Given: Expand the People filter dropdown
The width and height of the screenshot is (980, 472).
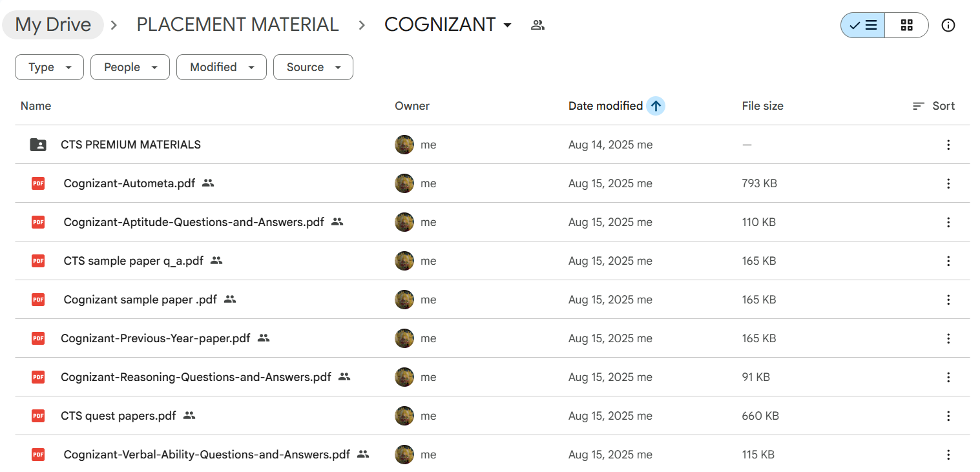Looking at the screenshot, I should (x=130, y=67).
